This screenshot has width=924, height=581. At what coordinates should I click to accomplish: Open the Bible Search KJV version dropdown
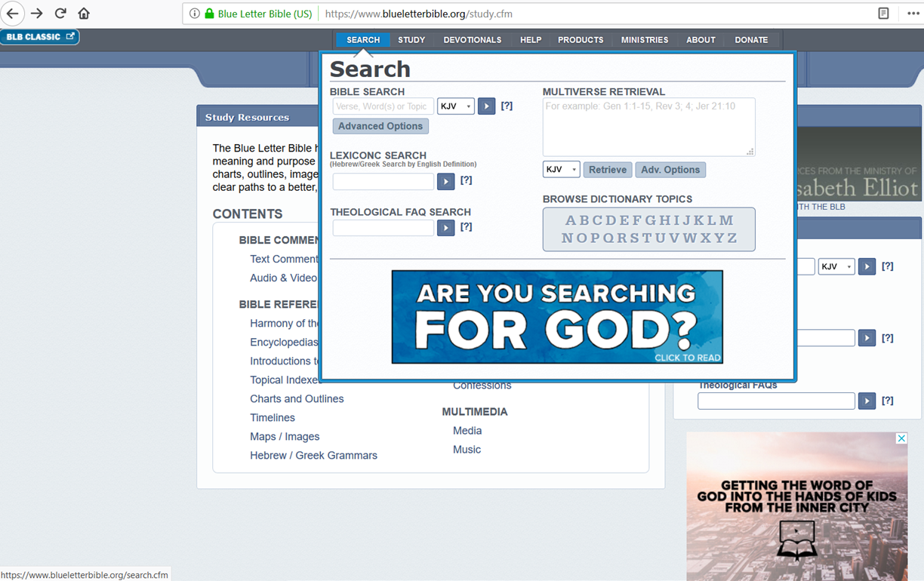456,106
